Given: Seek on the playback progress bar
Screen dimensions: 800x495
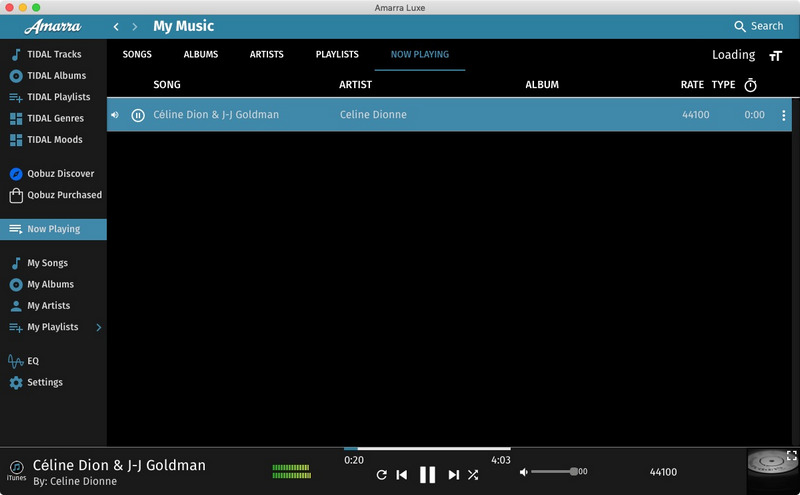Looking at the screenshot, I should click(x=427, y=449).
